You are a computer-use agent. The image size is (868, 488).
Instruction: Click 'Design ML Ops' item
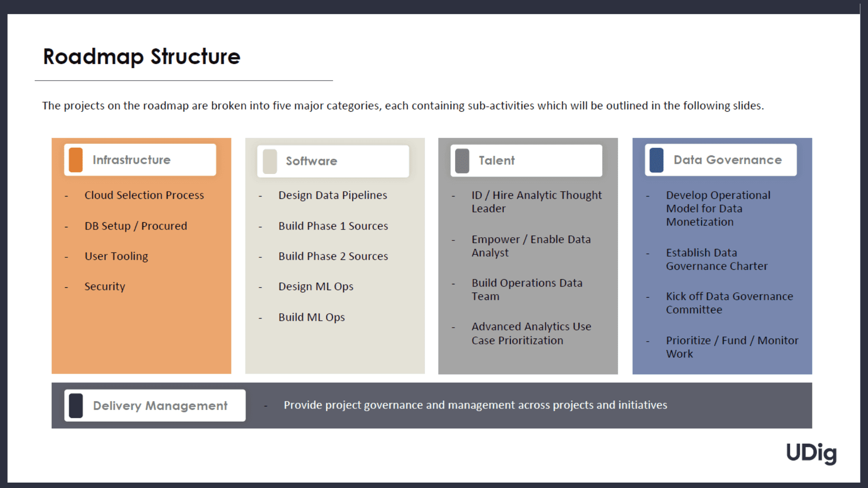(316, 286)
